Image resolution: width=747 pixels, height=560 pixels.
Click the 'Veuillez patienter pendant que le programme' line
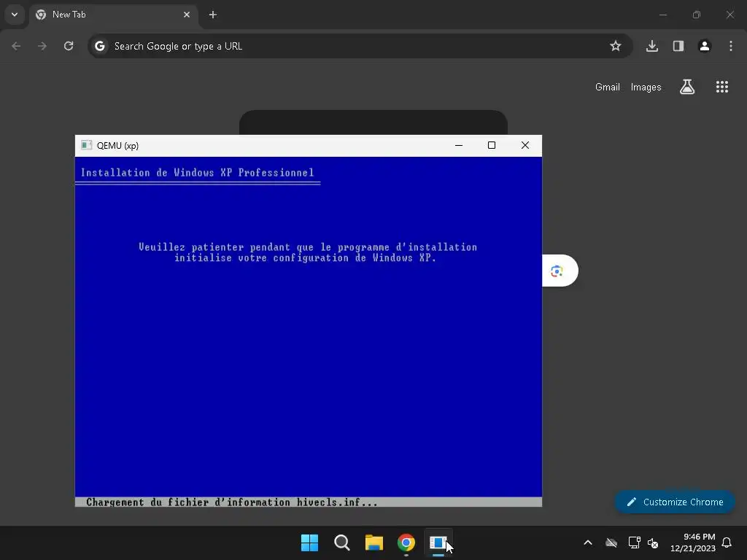308,246
